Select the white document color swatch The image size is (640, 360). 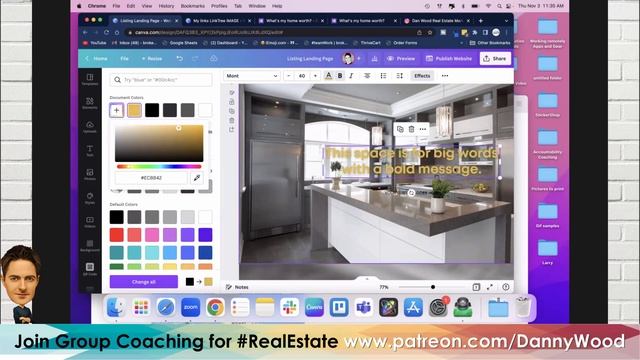point(205,110)
